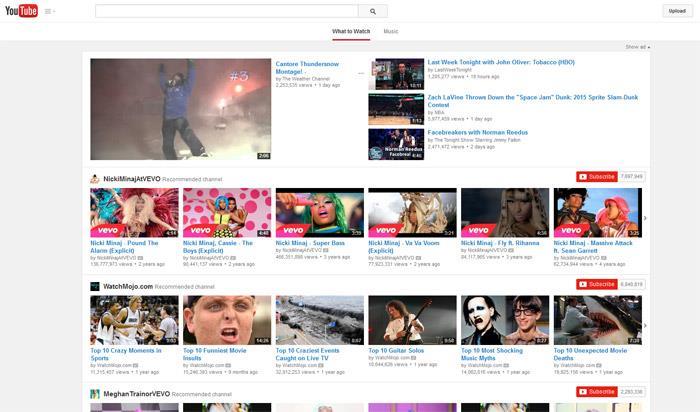Open Top 10 Crazy Moments in Sports title
Screen dimensions: 700x412
[x=125, y=354]
